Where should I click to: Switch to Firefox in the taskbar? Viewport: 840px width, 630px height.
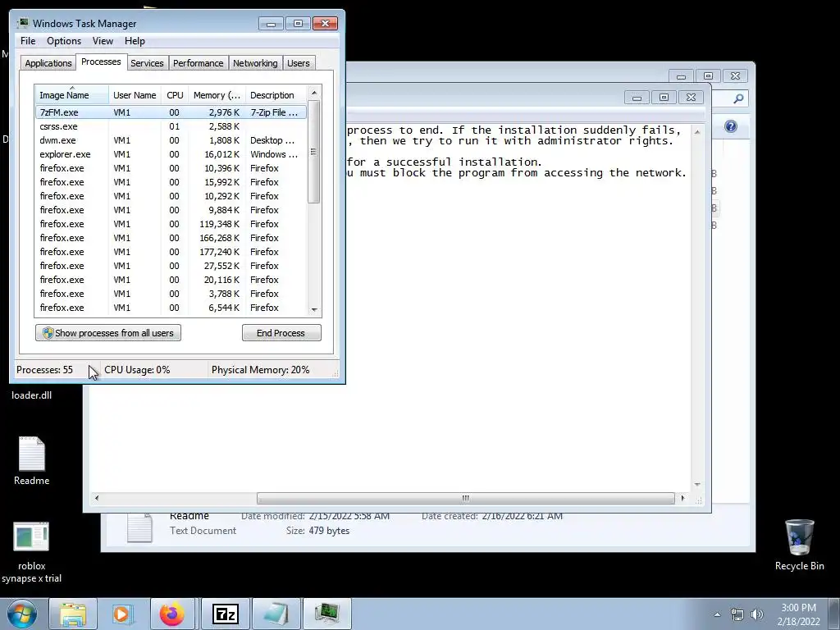coord(172,614)
